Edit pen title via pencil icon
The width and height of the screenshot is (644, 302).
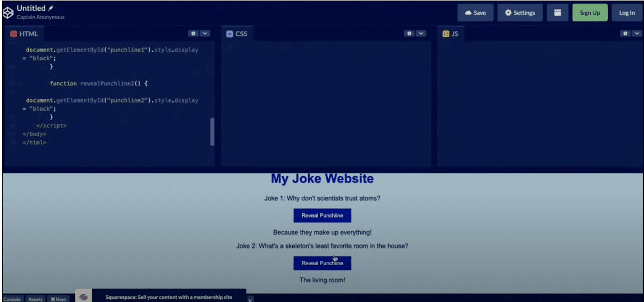click(x=51, y=9)
